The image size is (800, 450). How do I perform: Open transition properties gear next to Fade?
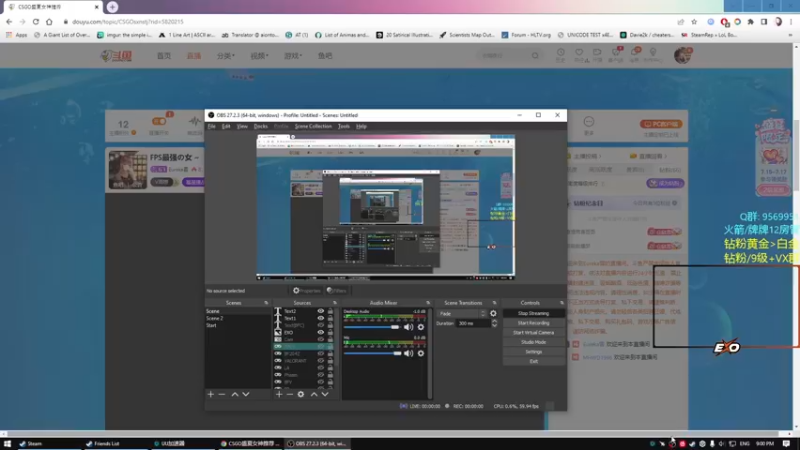[x=493, y=313]
